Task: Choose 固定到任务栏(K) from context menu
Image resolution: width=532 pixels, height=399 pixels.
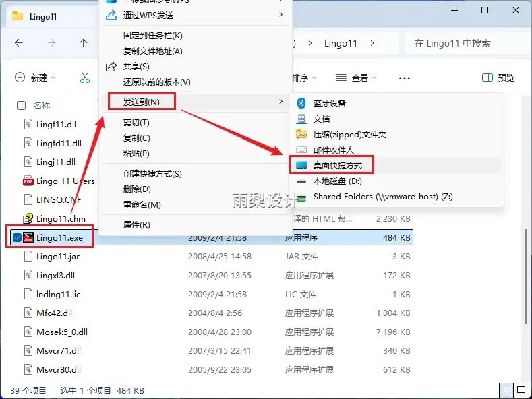Action: [x=152, y=35]
